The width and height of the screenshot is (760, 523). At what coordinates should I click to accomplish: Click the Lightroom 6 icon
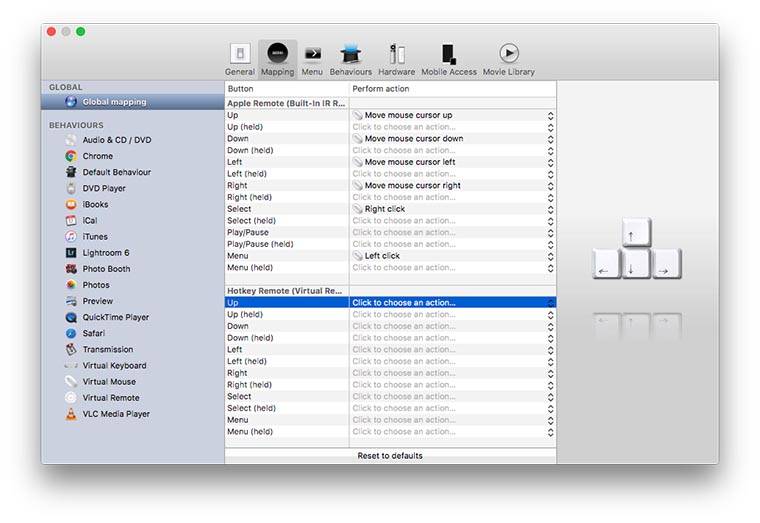tap(71, 253)
